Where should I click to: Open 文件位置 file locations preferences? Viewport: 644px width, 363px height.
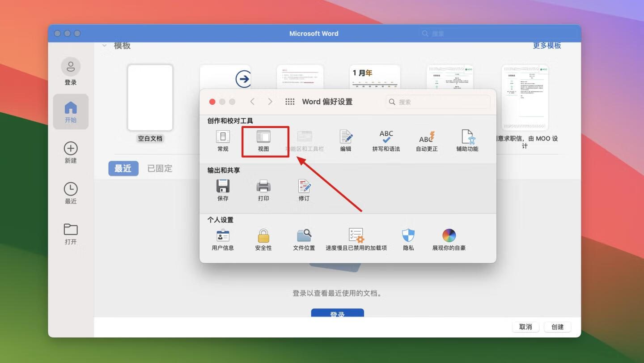tap(304, 236)
